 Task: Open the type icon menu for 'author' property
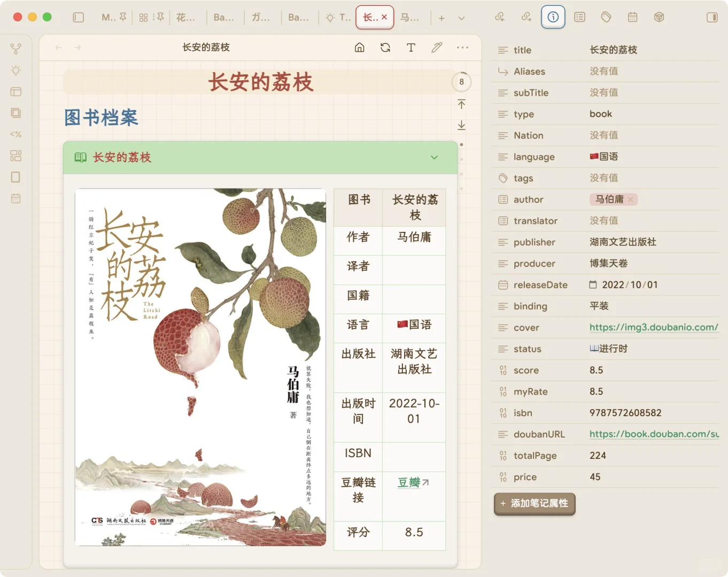click(503, 199)
